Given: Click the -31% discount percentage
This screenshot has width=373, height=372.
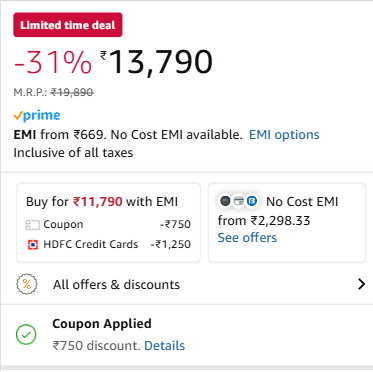Looking at the screenshot, I should coord(53,62).
